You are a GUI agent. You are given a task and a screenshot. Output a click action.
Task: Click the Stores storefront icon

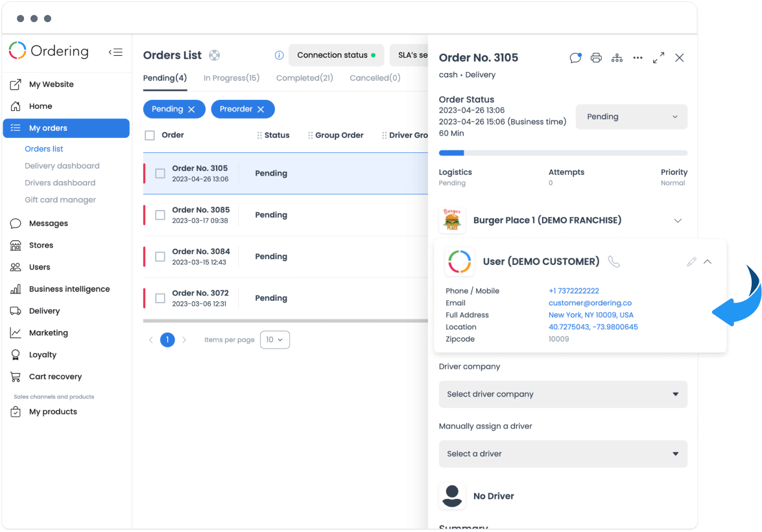click(16, 245)
